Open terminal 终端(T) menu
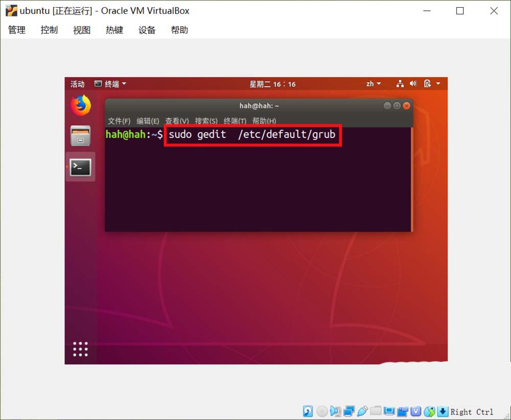The image size is (511, 420). coord(235,121)
